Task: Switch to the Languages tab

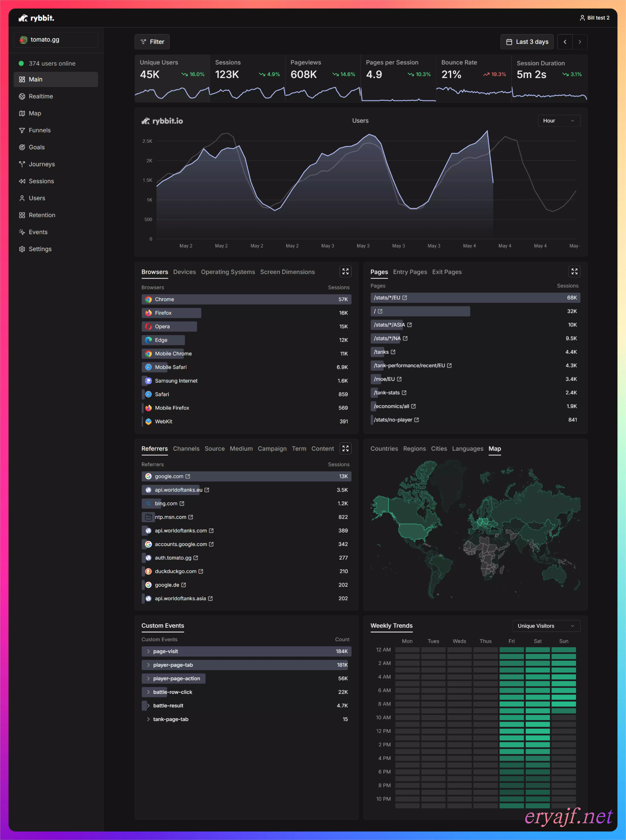Action: (x=468, y=449)
